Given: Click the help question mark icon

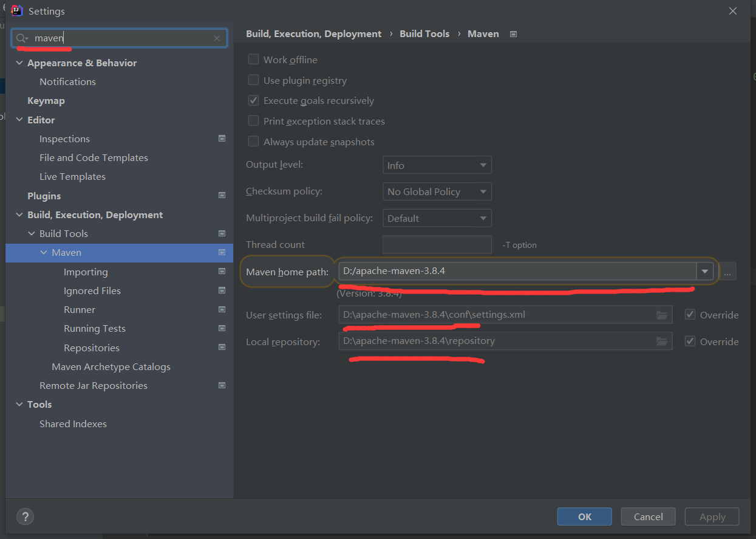Looking at the screenshot, I should pyautogui.click(x=24, y=517).
